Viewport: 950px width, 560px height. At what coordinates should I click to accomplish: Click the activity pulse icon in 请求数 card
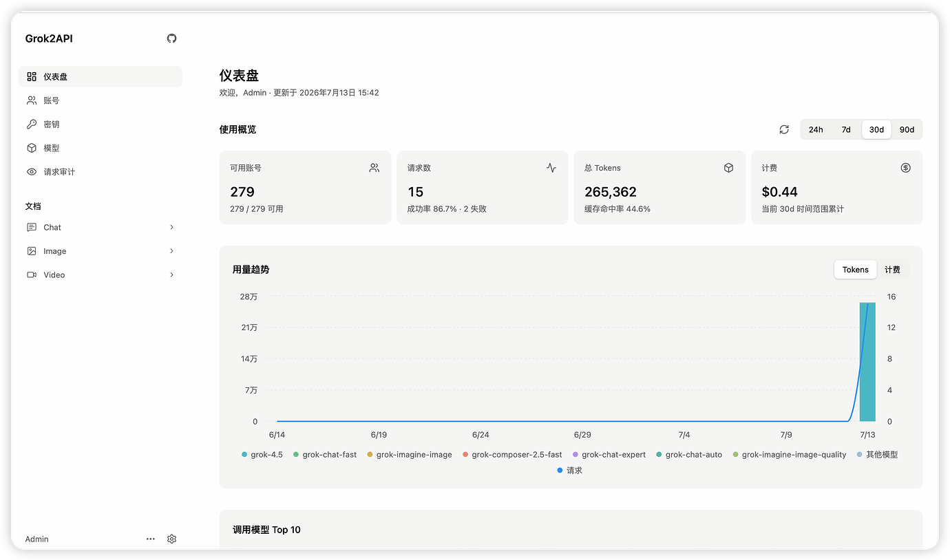(551, 168)
